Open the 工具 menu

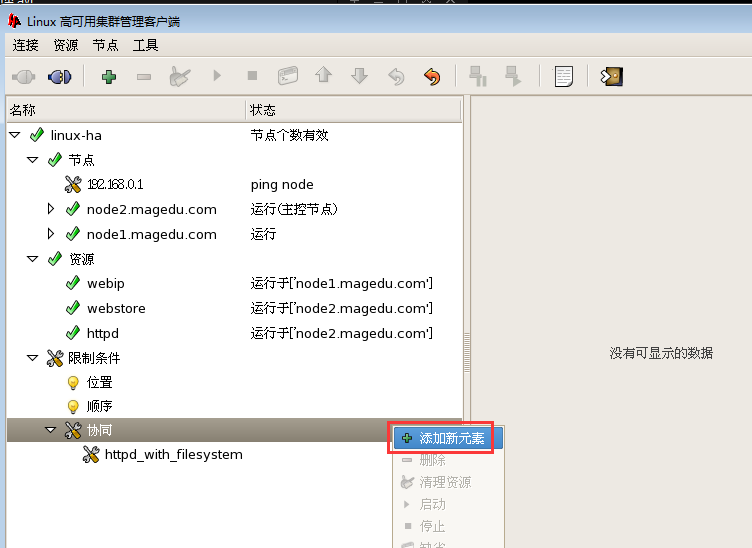(x=145, y=45)
